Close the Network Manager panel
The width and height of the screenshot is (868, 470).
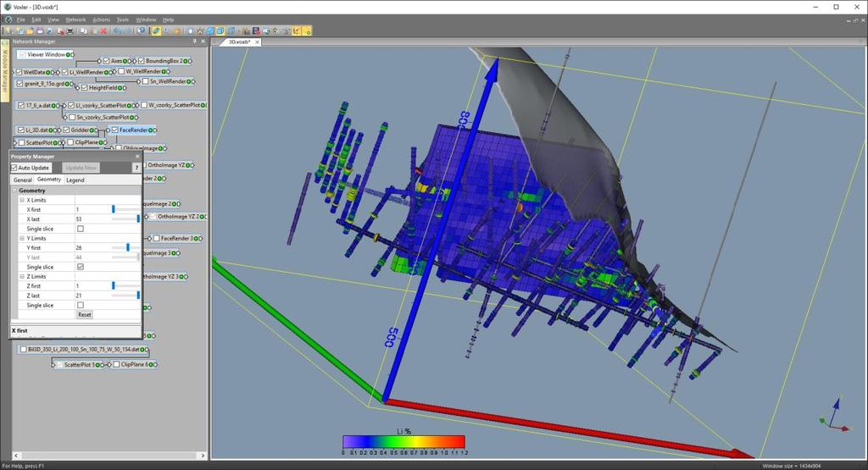[203, 41]
